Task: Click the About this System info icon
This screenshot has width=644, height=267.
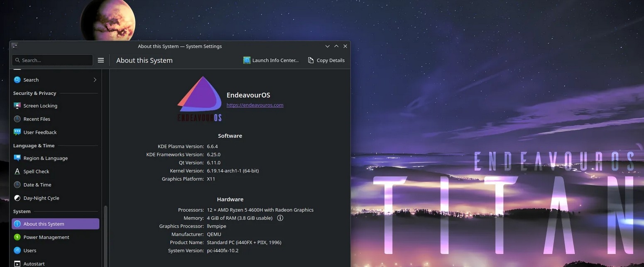Action: 17,224
